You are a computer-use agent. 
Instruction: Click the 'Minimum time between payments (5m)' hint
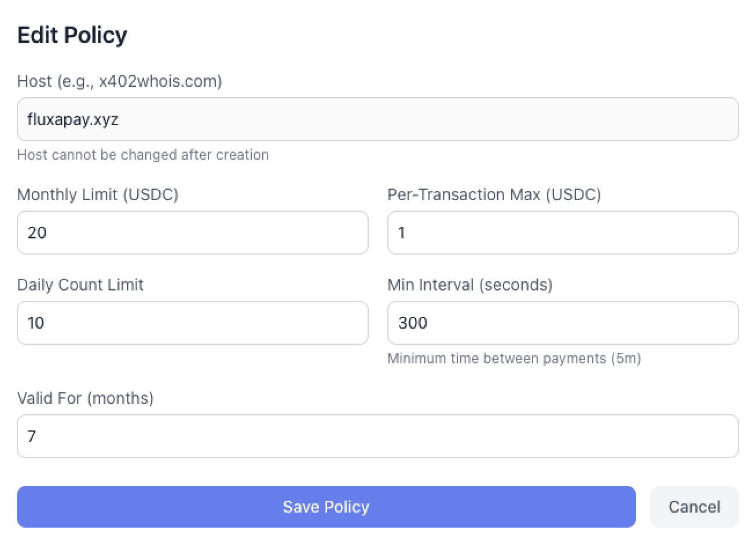(514, 358)
